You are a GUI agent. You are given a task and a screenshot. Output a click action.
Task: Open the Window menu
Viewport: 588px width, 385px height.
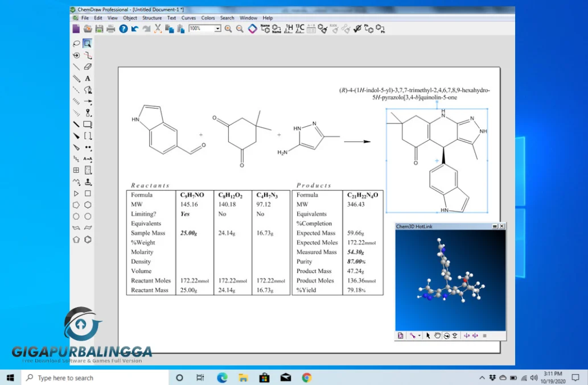[x=248, y=18]
